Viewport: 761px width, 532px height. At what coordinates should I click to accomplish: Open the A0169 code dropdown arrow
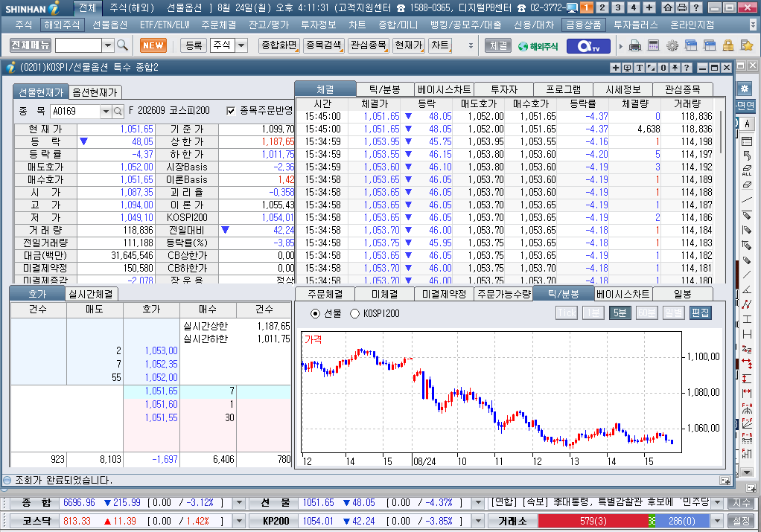point(106,111)
